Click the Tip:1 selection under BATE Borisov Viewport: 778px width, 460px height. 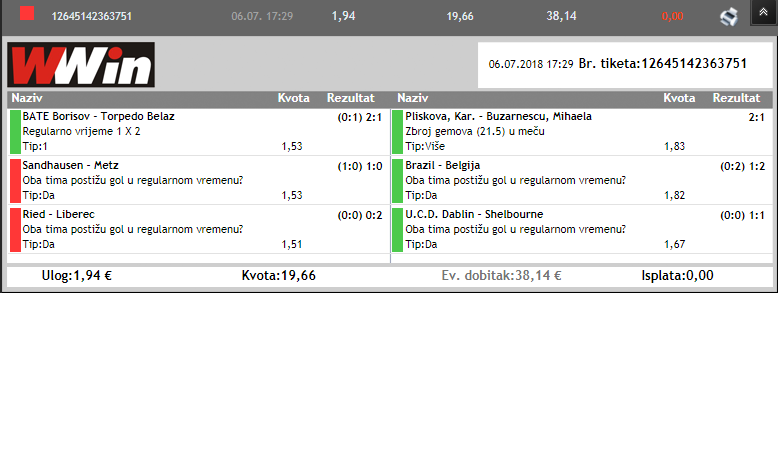point(35,146)
